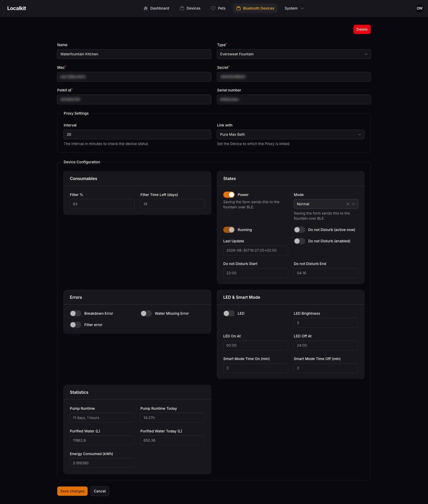Click the Serial number field

pyautogui.click(x=294, y=99)
